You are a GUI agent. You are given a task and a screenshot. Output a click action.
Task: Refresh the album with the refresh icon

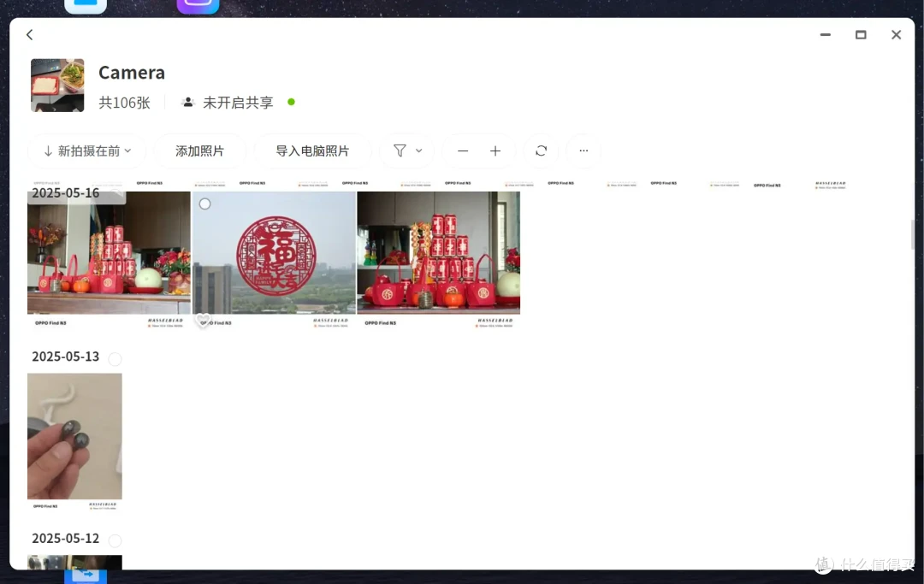pyautogui.click(x=541, y=151)
